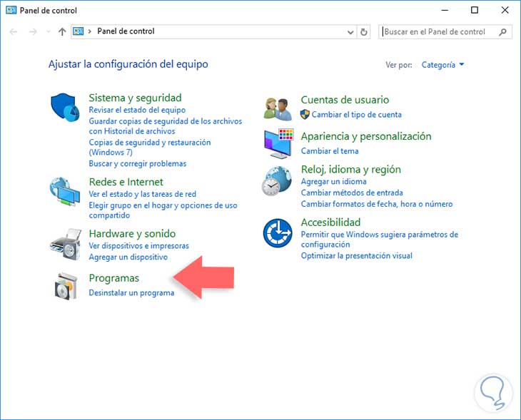Open Hardware y sonido category
The width and height of the screenshot is (521, 420).
pyautogui.click(x=132, y=234)
